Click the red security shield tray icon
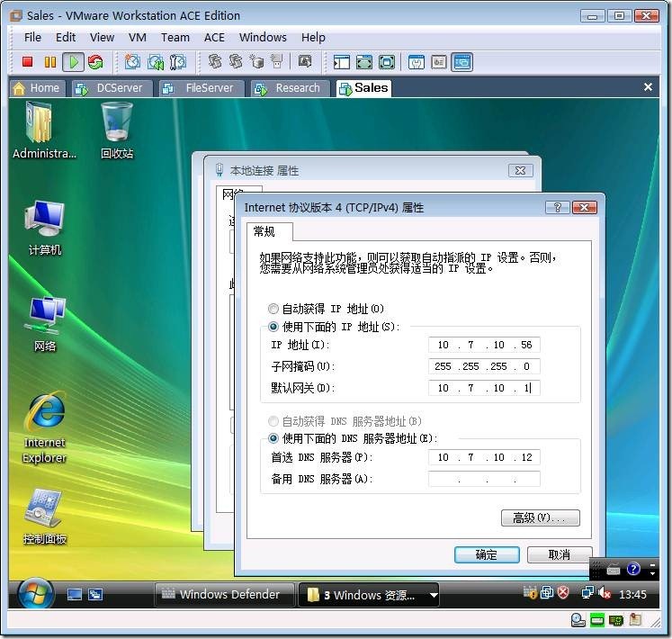The width and height of the screenshot is (672, 639). click(563, 593)
